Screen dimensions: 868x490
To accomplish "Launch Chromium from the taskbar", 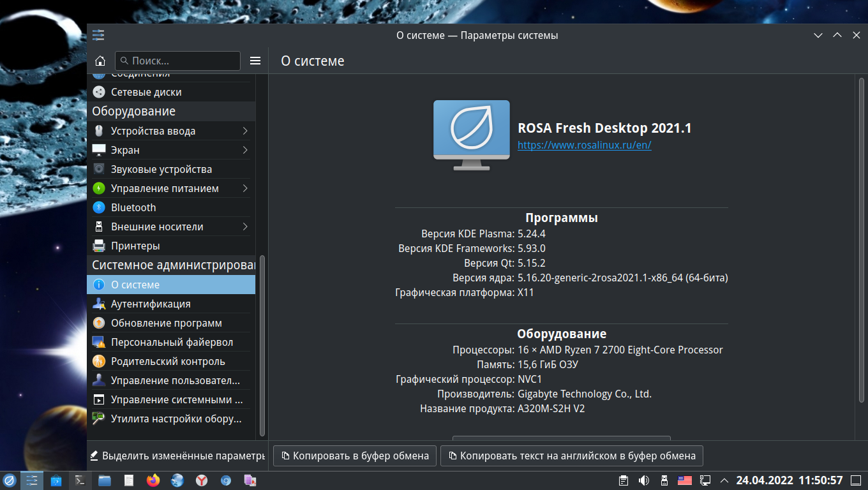I will (226, 480).
